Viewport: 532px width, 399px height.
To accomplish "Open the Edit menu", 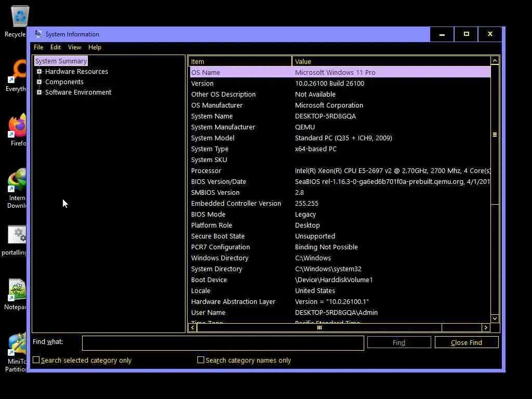I will tap(55, 47).
